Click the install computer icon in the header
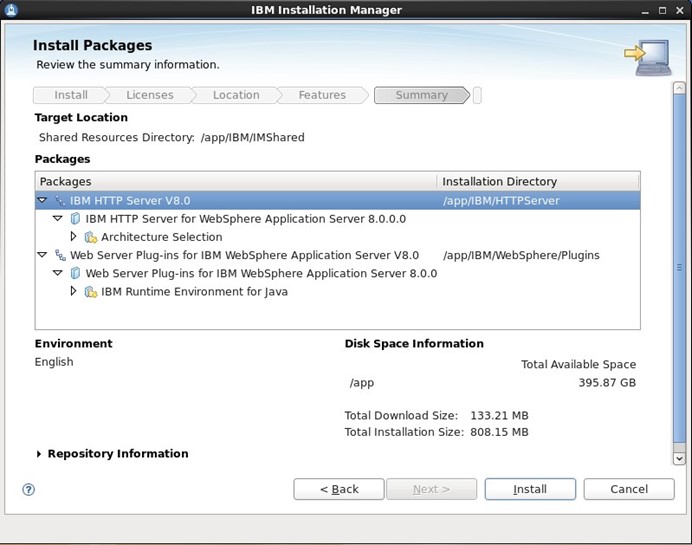 tap(647, 56)
